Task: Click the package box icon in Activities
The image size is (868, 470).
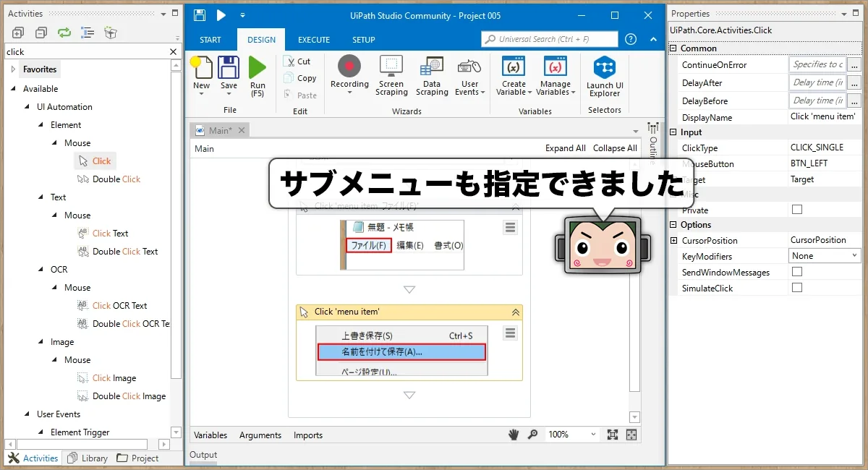Action: (x=110, y=32)
